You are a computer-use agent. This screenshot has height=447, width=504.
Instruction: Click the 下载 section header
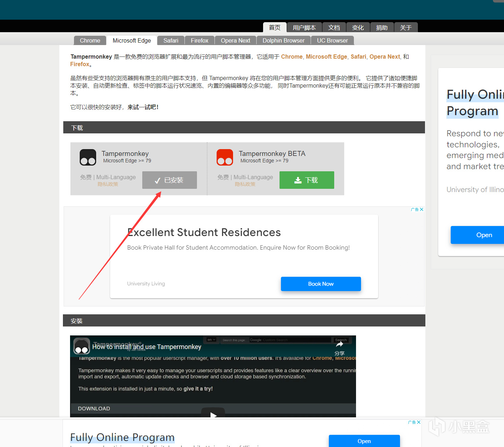point(244,128)
